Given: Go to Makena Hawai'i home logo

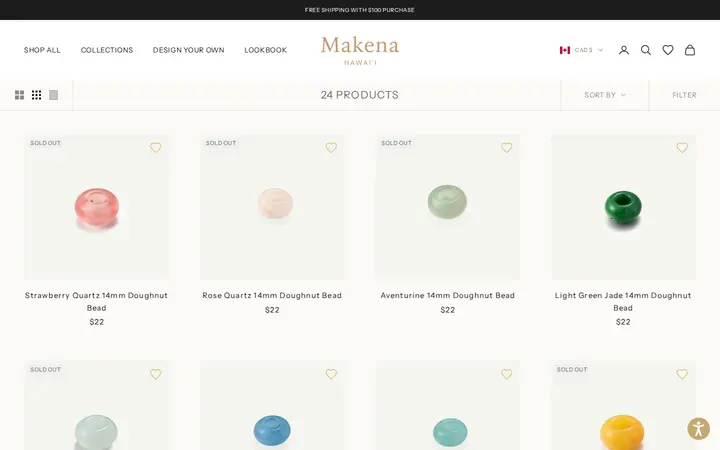Looking at the screenshot, I should pos(360,51).
